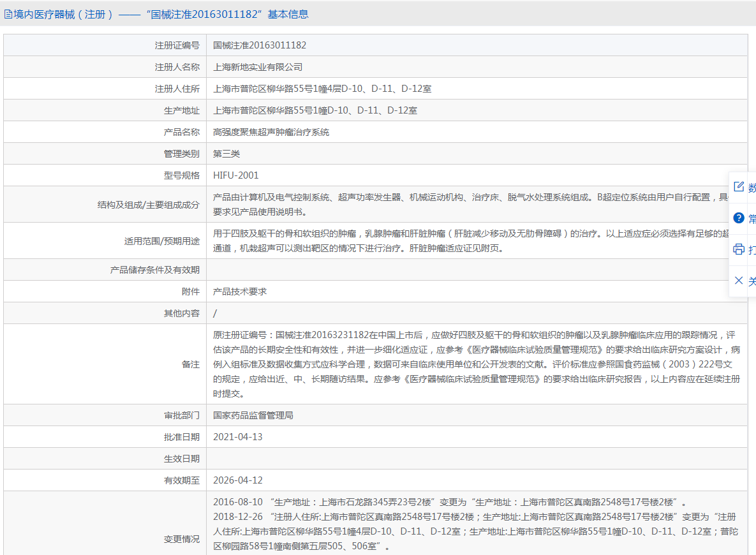Click the registrant name 上海新地实业有限公司

[258, 67]
